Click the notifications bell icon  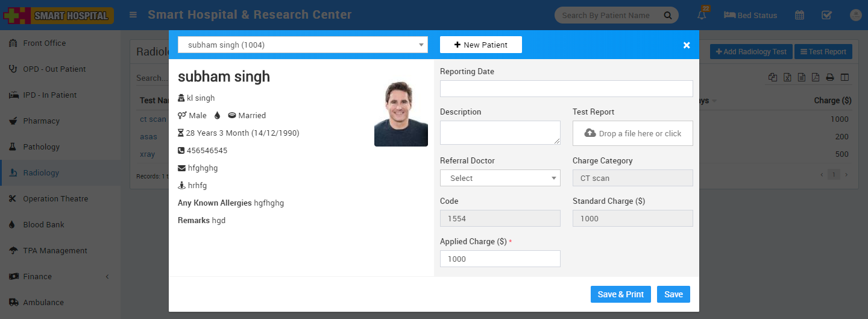click(702, 16)
